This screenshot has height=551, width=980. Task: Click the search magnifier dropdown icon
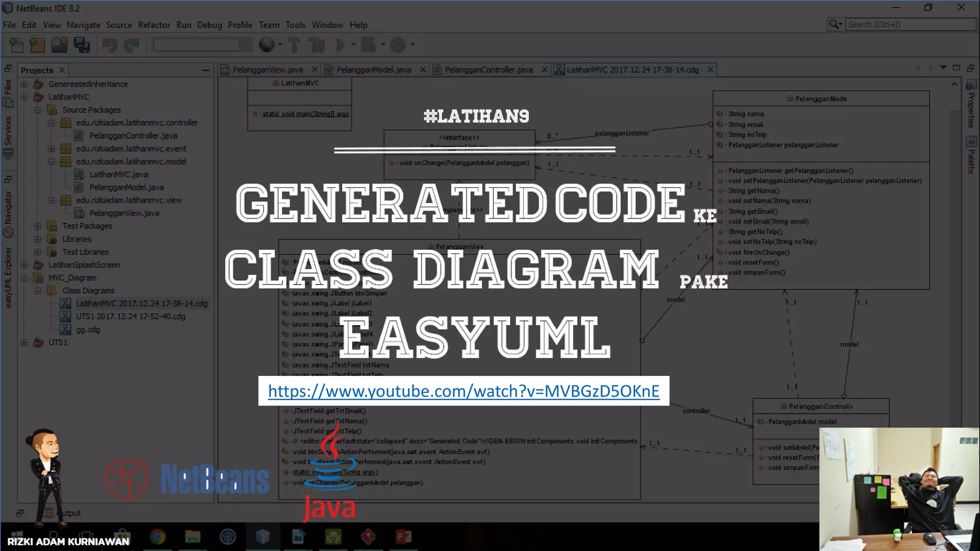click(835, 24)
